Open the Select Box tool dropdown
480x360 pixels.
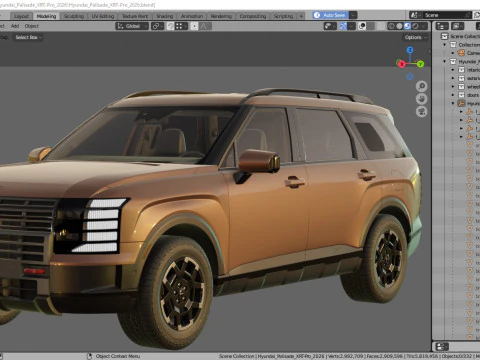(x=28, y=37)
